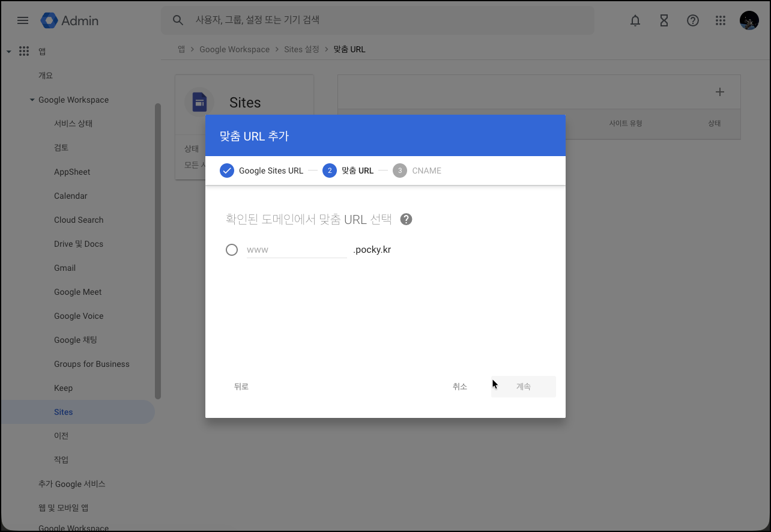Click Sites 설정 breadcrumb link
This screenshot has height=532, width=771.
click(301, 49)
